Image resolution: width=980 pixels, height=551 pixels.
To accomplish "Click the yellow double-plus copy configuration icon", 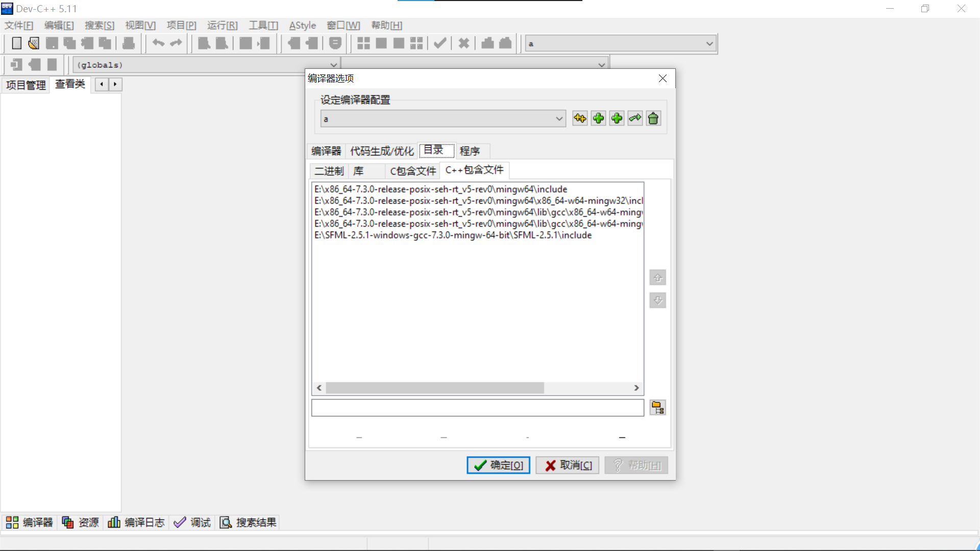I will tap(580, 118).
